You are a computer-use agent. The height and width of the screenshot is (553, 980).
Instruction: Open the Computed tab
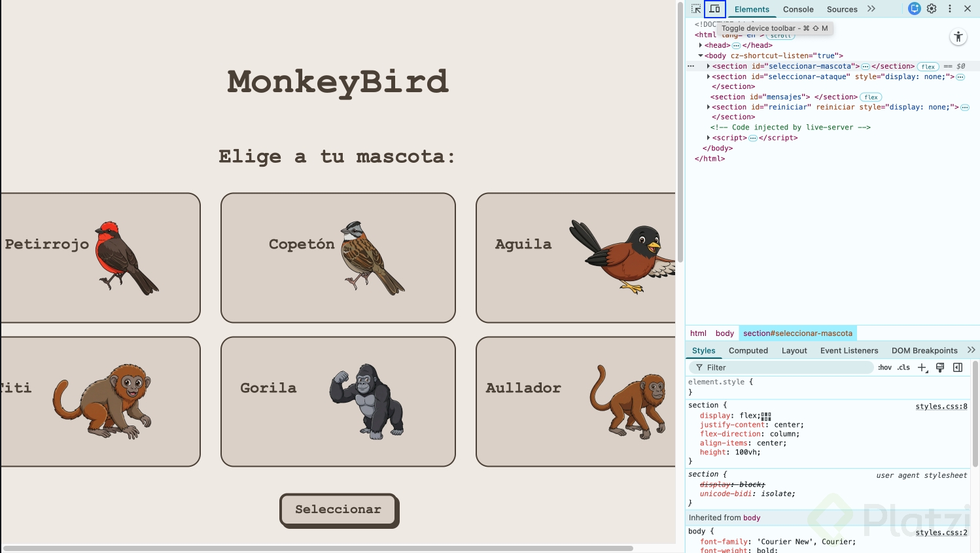748,350
